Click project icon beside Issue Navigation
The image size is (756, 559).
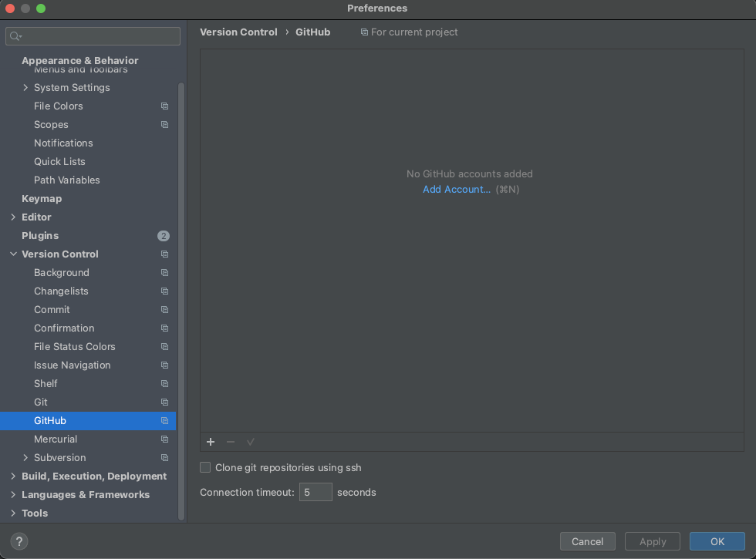[x=164, y=365]
